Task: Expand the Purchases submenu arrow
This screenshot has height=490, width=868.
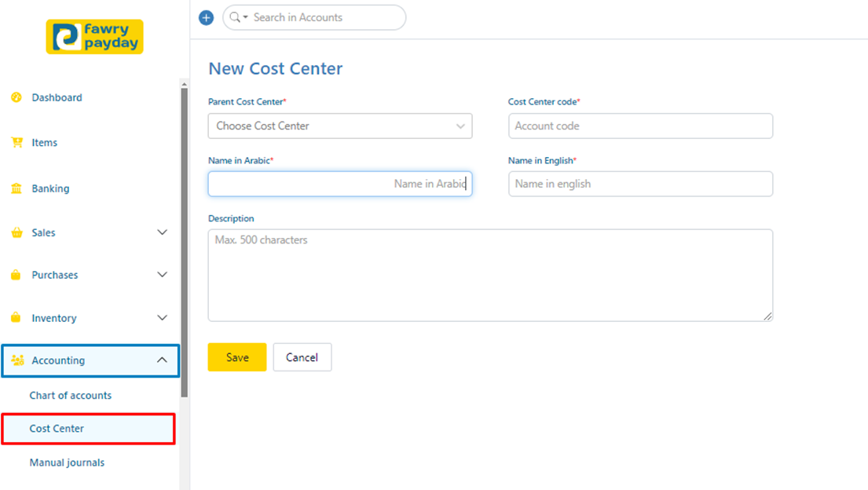Action: click(x=163, y=275)
